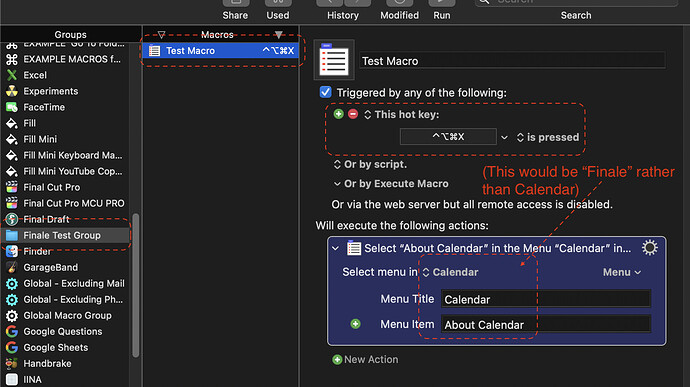Click the Google Questions G icon
This screenshot has height=387, width=690.
coord(12,332)
